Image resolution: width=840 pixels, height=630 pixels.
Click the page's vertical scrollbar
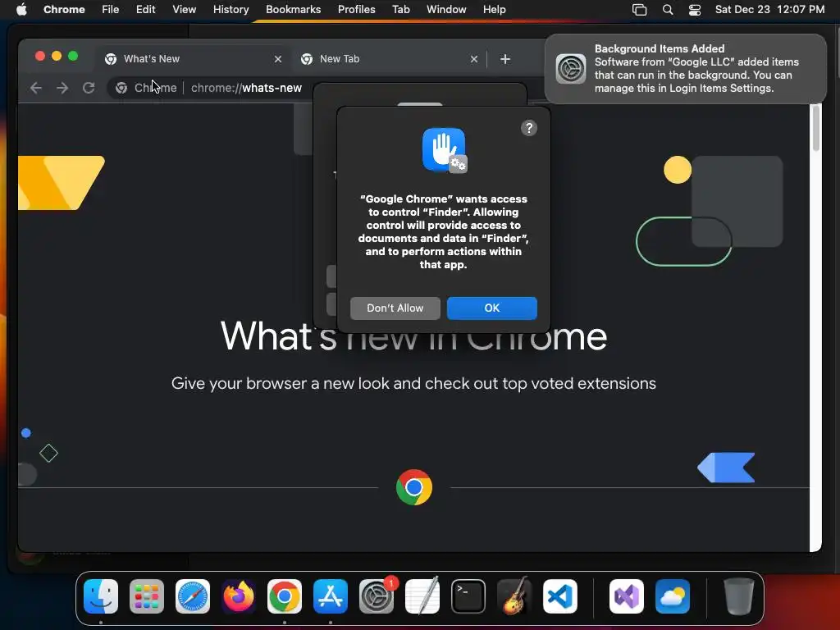click(x=815, y=129)
